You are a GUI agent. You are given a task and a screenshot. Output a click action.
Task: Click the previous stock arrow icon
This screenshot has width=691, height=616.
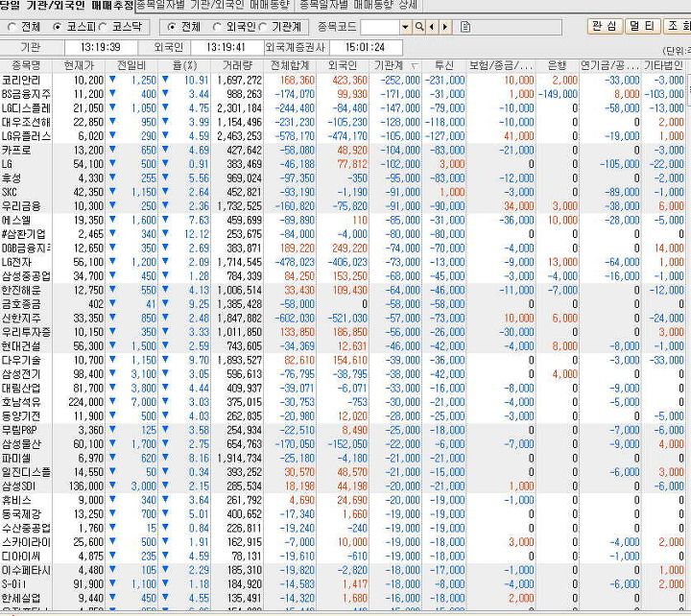432,27
